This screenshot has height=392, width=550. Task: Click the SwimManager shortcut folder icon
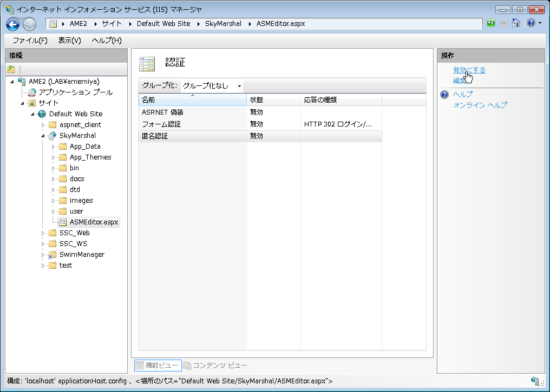pos(53,255)
